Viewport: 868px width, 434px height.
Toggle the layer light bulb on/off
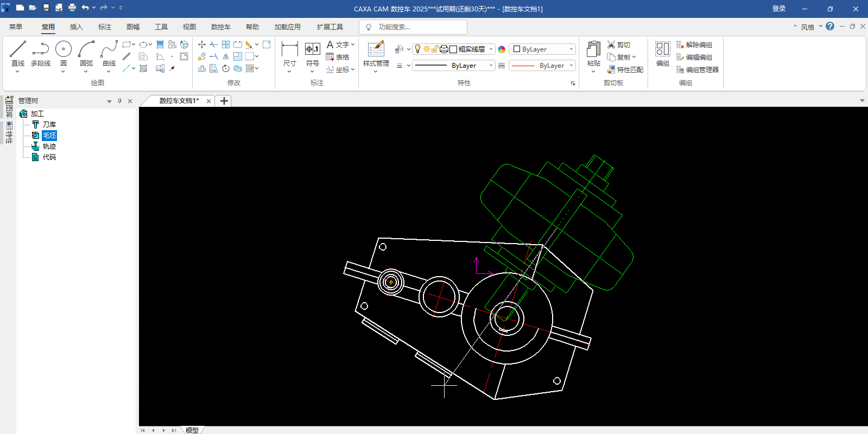pos(417,49)
